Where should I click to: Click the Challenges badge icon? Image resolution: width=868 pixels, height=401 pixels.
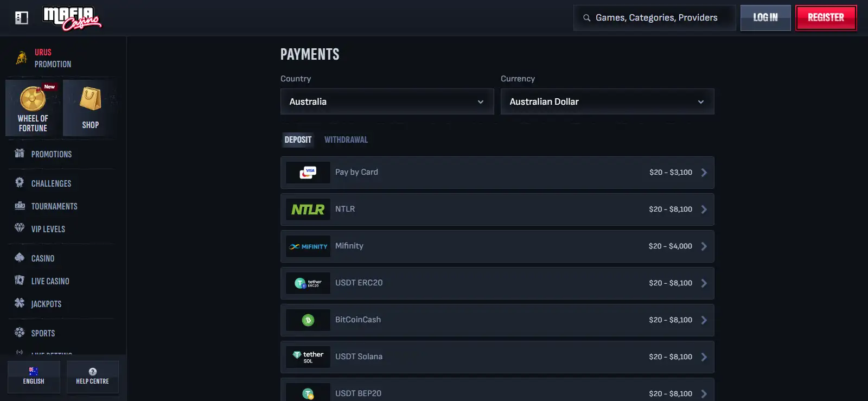coord(20,183)
